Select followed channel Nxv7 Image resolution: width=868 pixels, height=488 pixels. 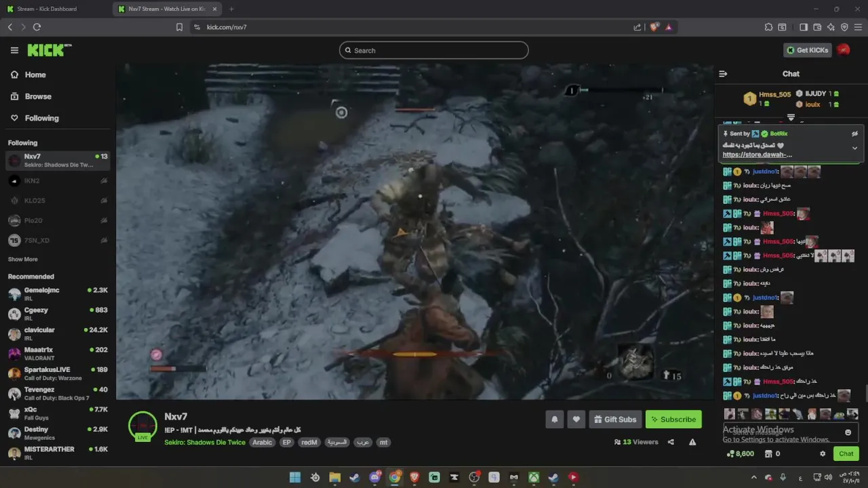click(58, 161)
